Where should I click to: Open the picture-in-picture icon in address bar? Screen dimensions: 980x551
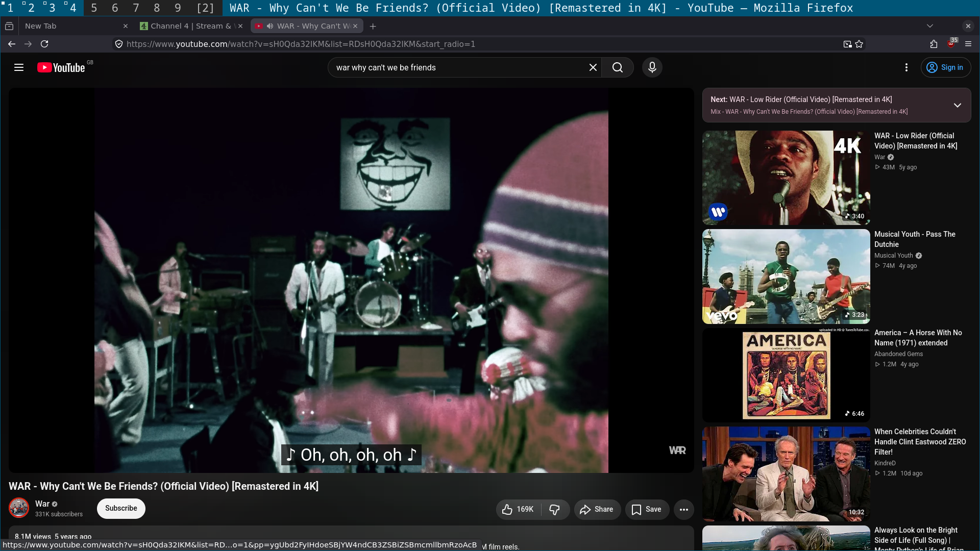point(848,44)
